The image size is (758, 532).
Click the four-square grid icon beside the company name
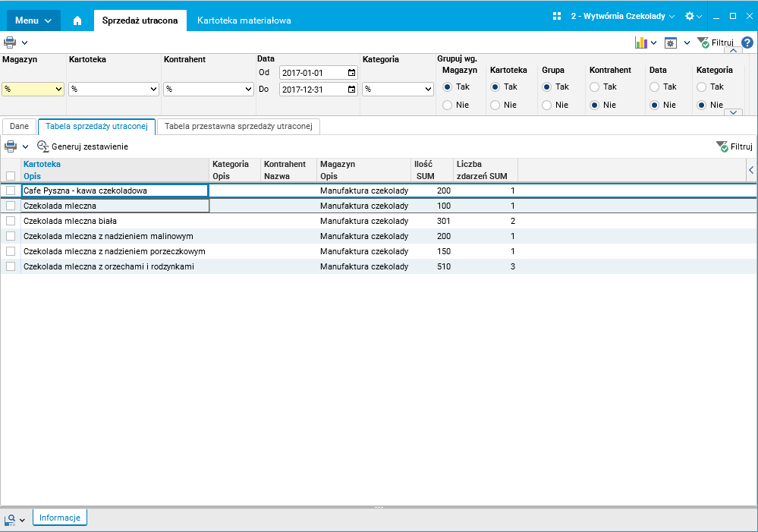click(557, 16)
